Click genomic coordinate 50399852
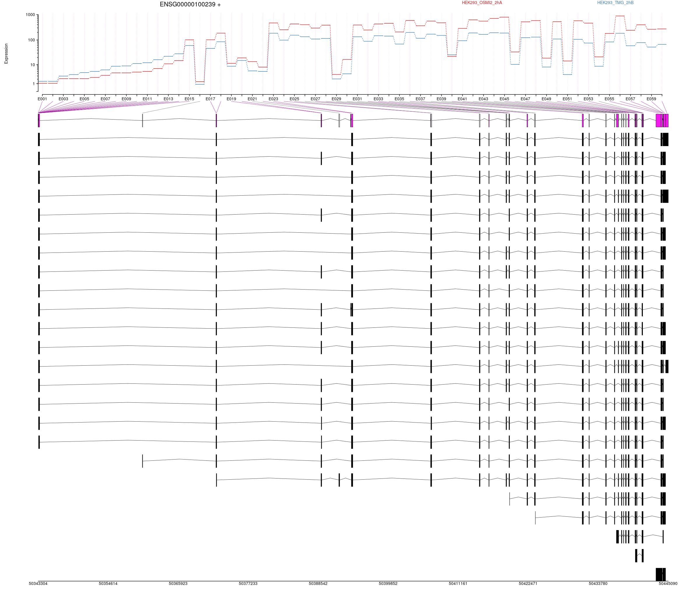This screenshot has width=700, height=589. (388, 584)
